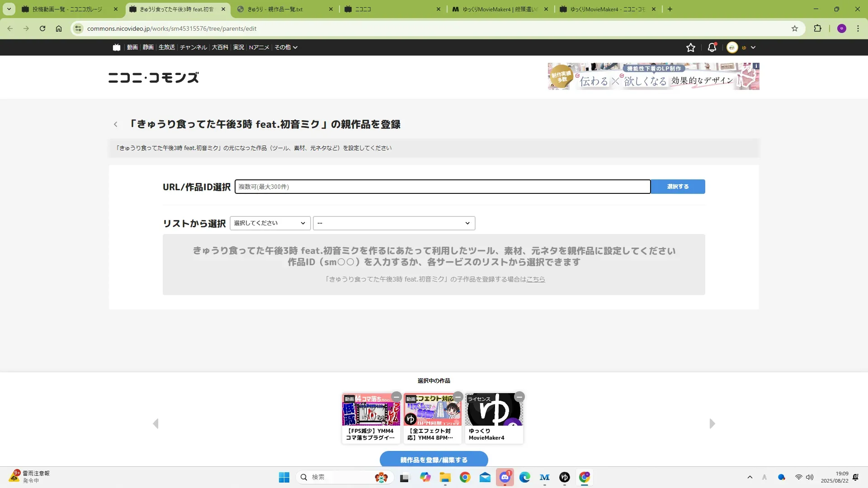The height and width of the screenshot is (488, 868).
Task: Go back with the page title chevron
Action: [x=116, y=124]
